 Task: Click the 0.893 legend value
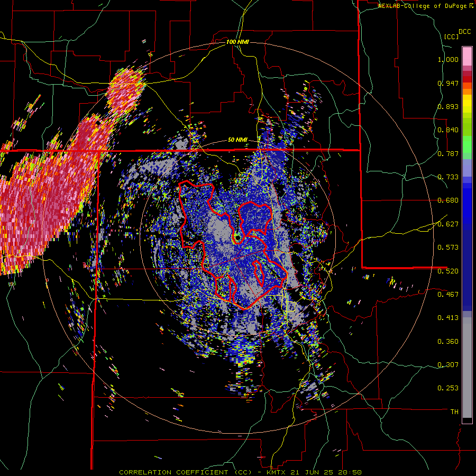448,106
